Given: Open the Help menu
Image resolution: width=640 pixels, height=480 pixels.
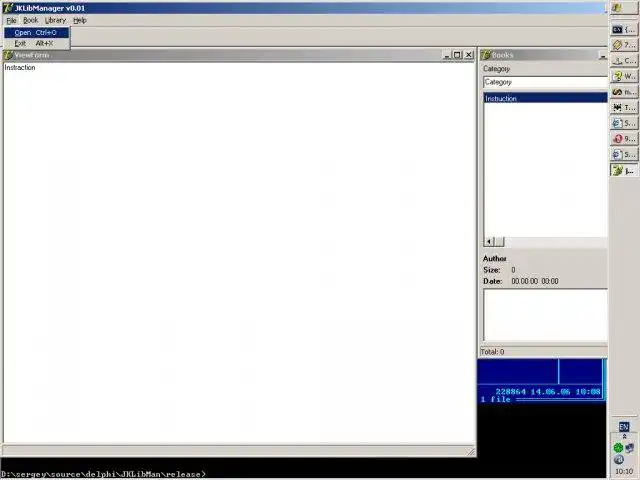Looking at the screenshot, I should tap(80, 20).
